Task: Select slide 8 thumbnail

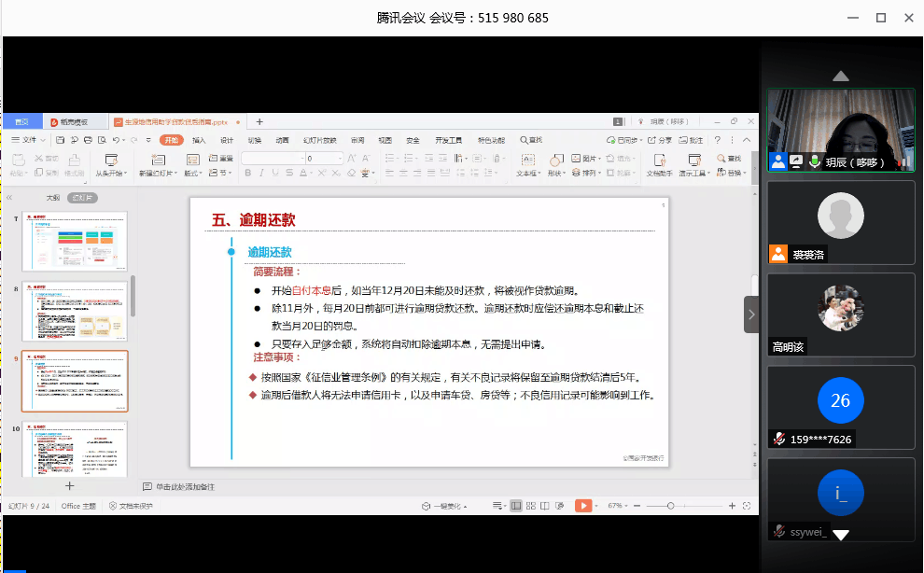Action: coord(75,311)
